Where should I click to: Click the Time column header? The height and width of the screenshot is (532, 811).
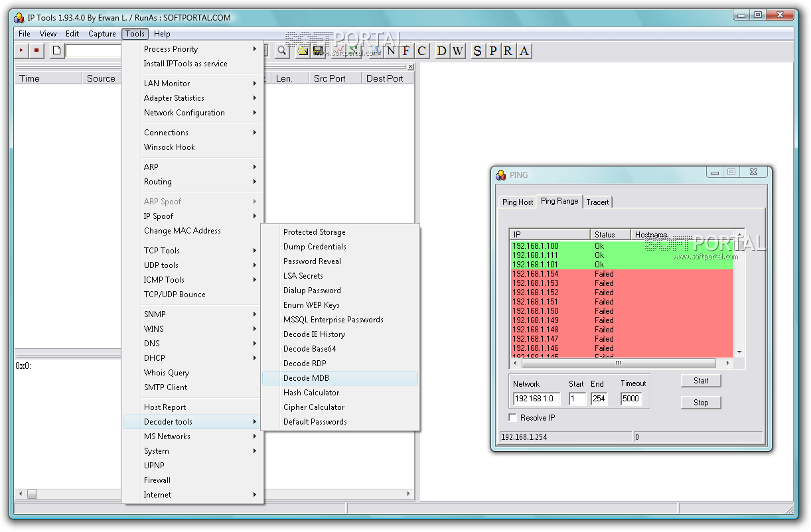48,78
